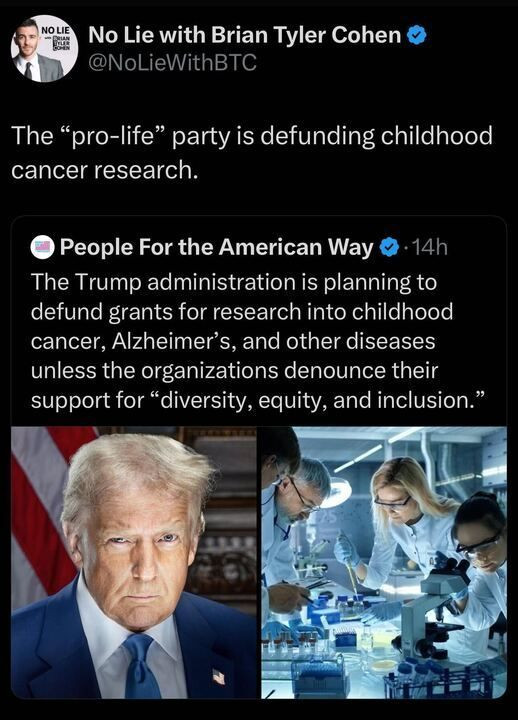Open the "People For the American Way" account name
Screen dimensions: 518x720
click(x=217, y=248)
